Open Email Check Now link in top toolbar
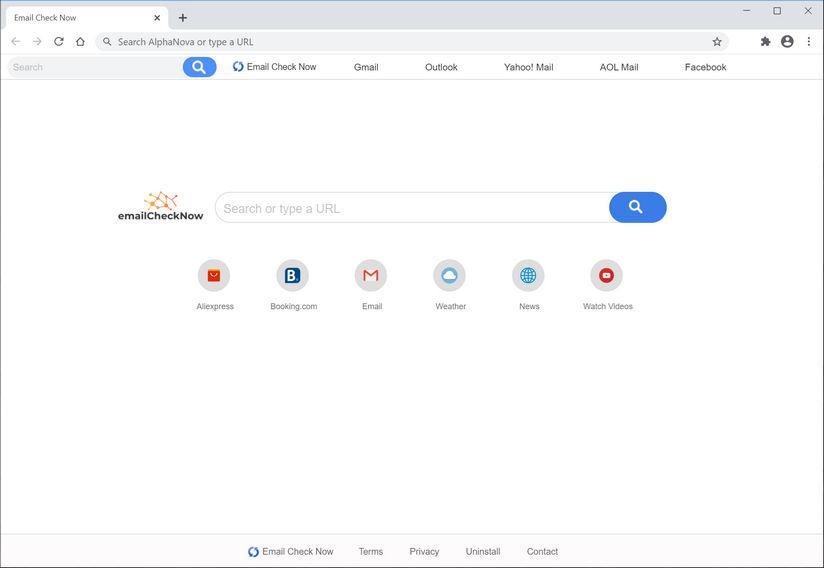The image size is (824, 568). [274, 67]
